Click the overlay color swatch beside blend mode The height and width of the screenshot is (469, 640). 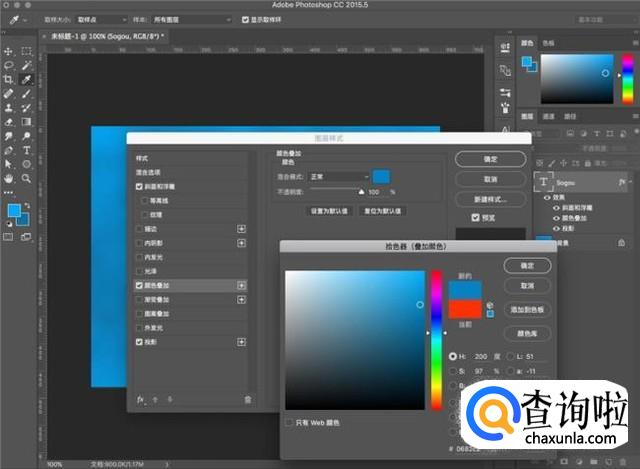tap(381, 177)
